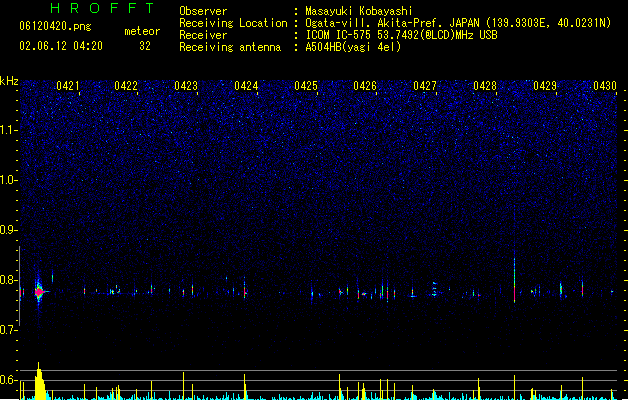The width and height of the screenshot is (629, 400).
Task: Click the bright meteor echo blob near 0420
Action: click(x=39, y=292)
